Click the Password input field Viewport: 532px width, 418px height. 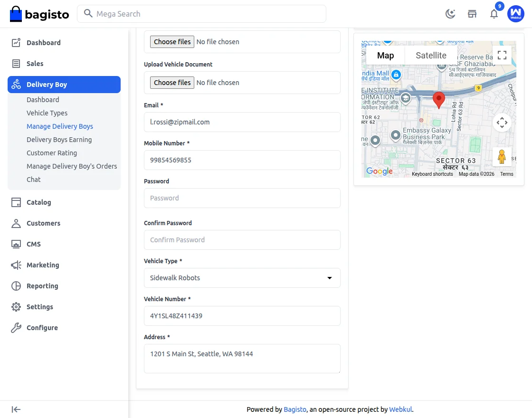point(242,198)
